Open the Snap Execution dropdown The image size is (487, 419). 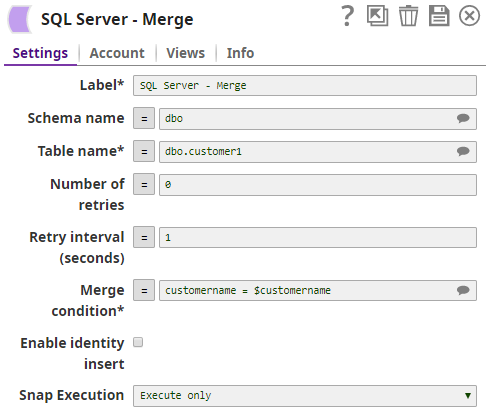tap(305, 396)
